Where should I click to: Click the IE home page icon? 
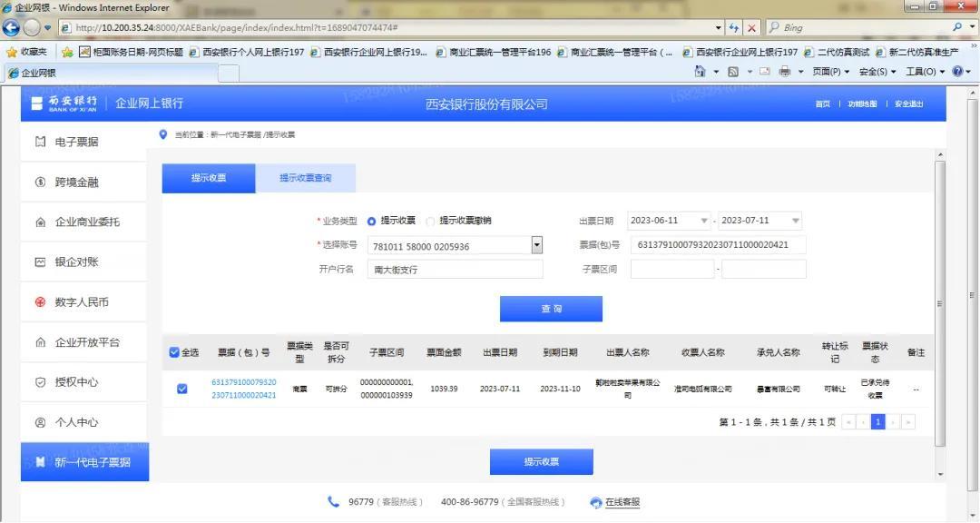tap(700, 72)
